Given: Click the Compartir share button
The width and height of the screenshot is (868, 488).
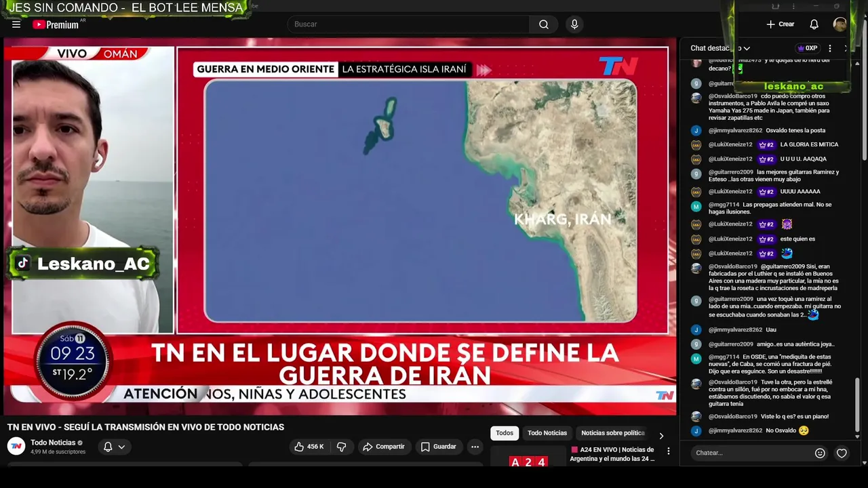Looking at the screenshot, I should 384,447.
